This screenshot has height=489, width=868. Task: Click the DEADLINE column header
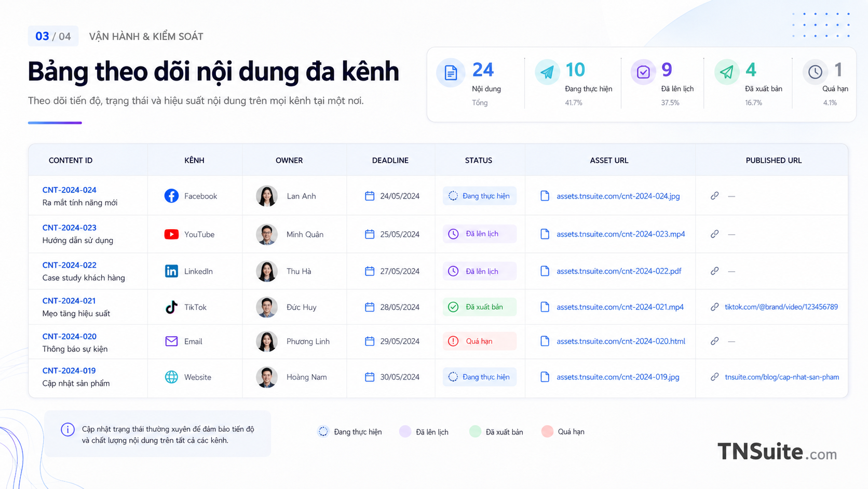click(390, 161)
